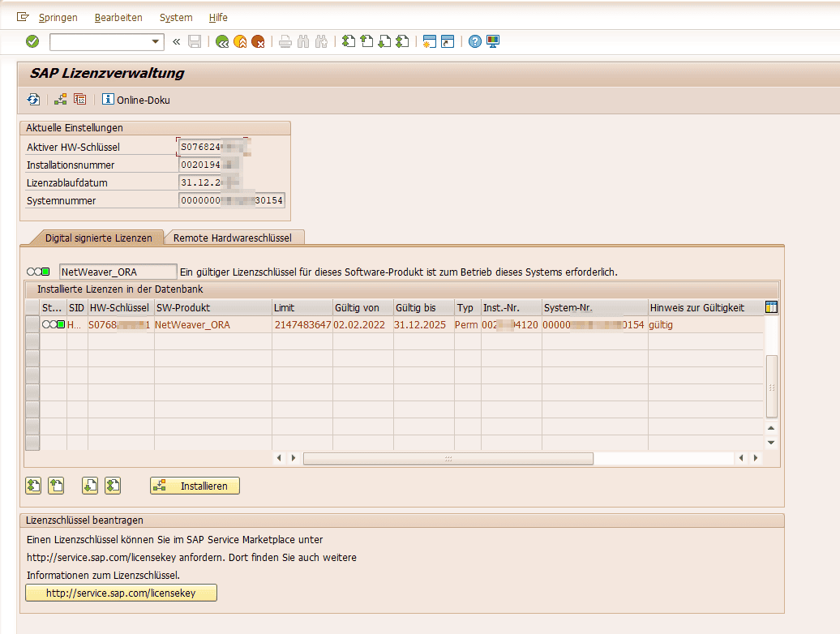Refresh the license view
The height and width of the screenshot is (634, 840).
33,99
